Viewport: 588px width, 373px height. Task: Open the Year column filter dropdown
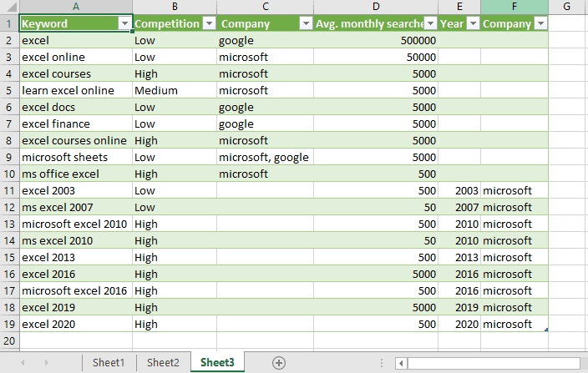click(474, 23)
